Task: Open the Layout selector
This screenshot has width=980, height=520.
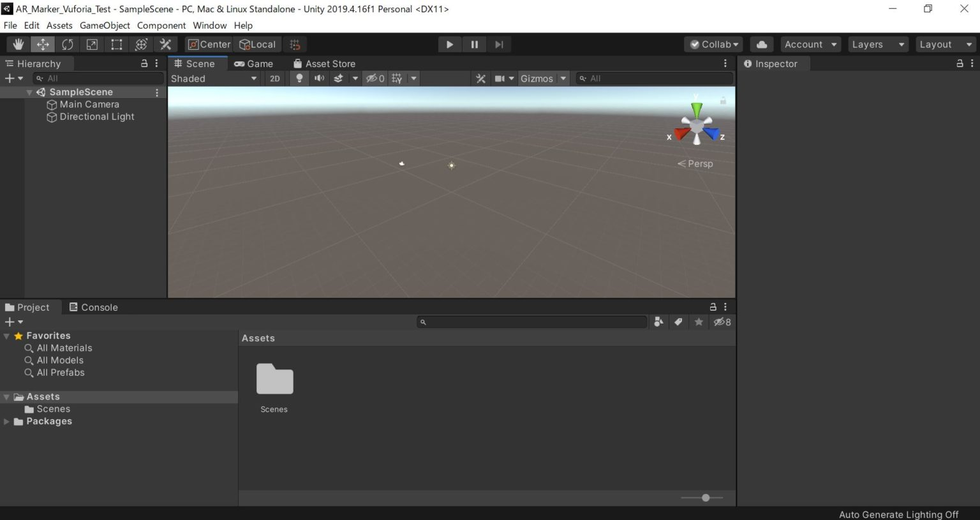Action: point(944,44)
